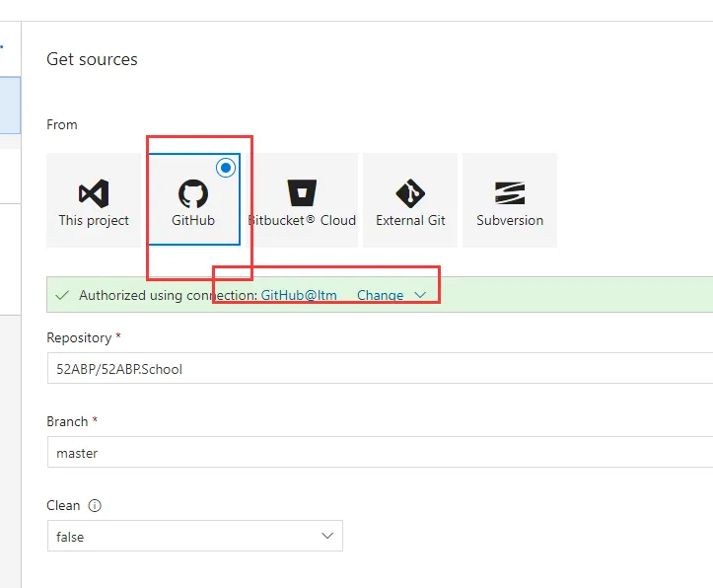Click the green checkmark in authorization banner

point(63,295)
